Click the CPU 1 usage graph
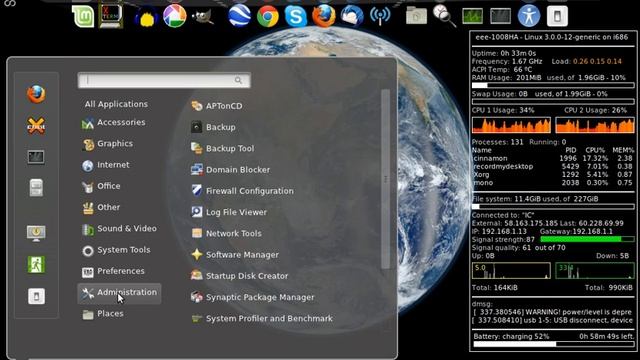 click(x=511, y=125)
